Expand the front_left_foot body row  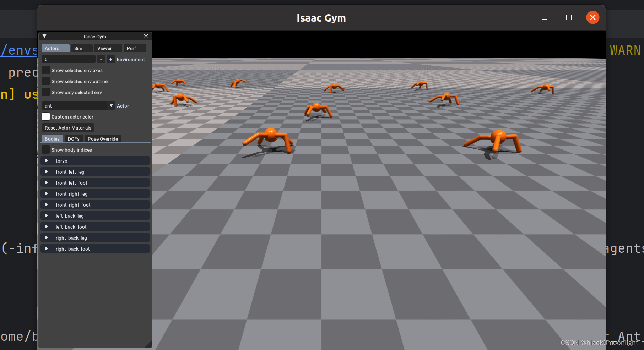(x=95, y=183)
